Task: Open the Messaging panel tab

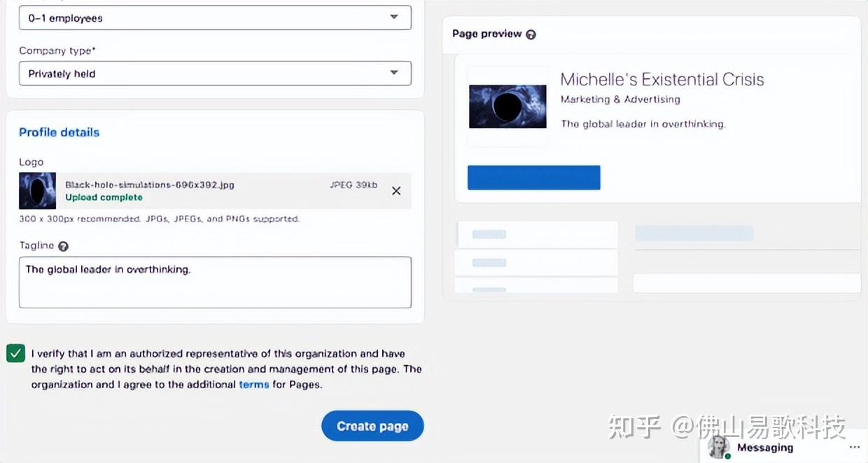Action: click(765, 448)
